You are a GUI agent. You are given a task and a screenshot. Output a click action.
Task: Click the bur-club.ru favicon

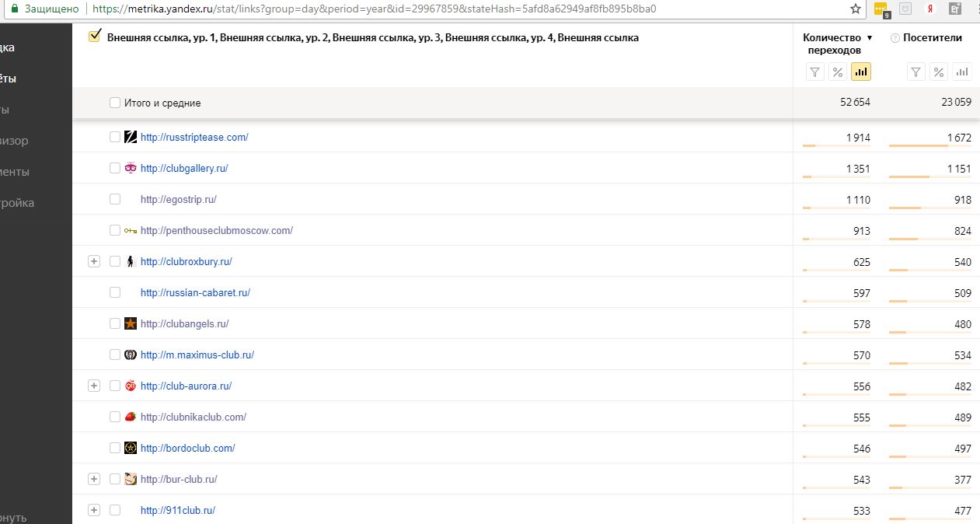[131, 479]
